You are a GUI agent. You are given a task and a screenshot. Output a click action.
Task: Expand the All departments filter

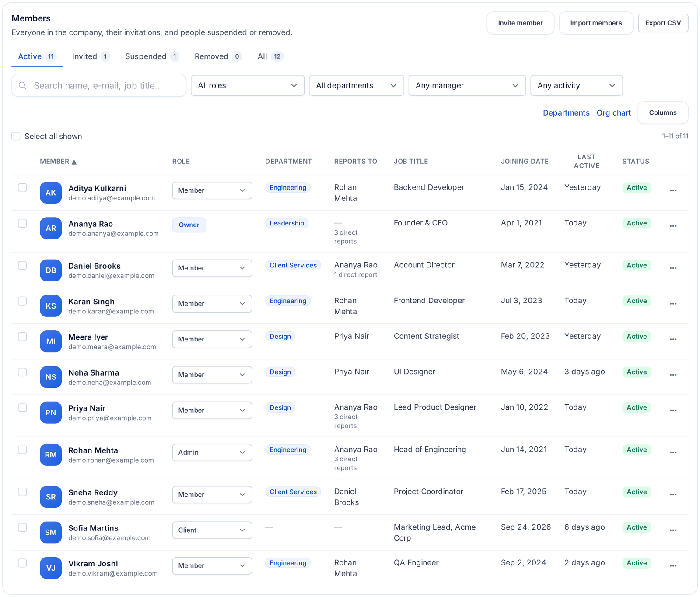tap(356, 85)
